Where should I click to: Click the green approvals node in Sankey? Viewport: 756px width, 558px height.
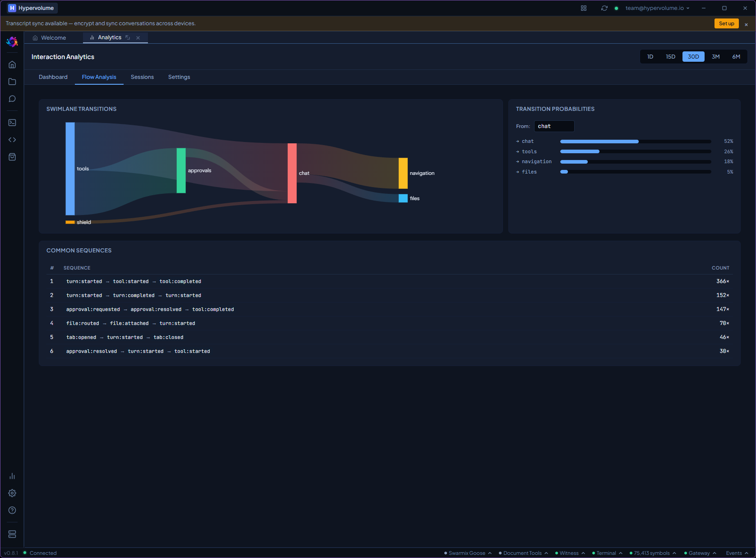181,170
